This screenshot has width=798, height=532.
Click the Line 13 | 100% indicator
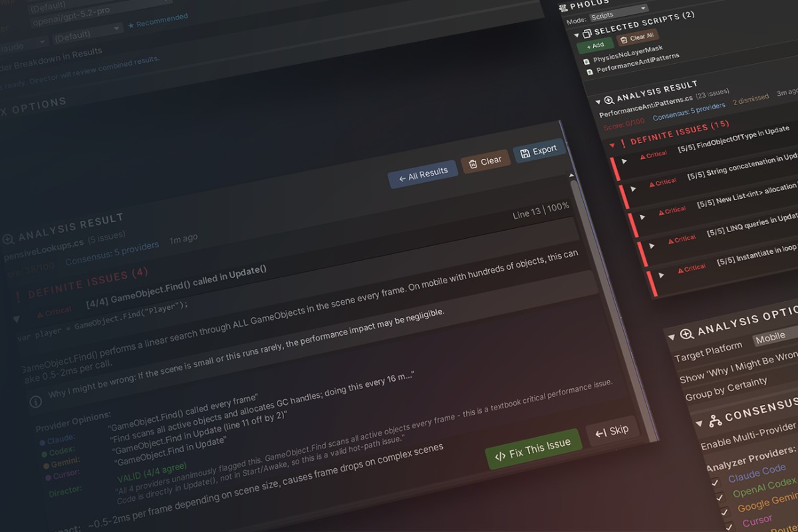point(541,209)
